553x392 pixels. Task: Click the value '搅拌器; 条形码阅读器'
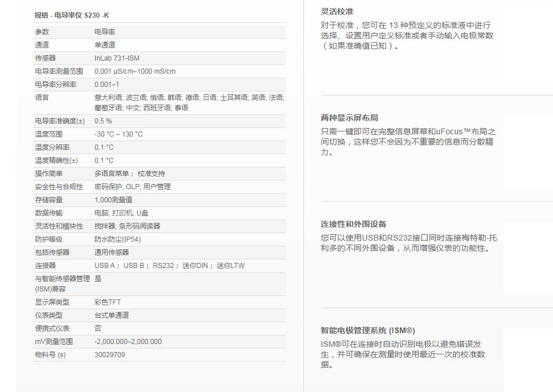(x=127, y=226)
